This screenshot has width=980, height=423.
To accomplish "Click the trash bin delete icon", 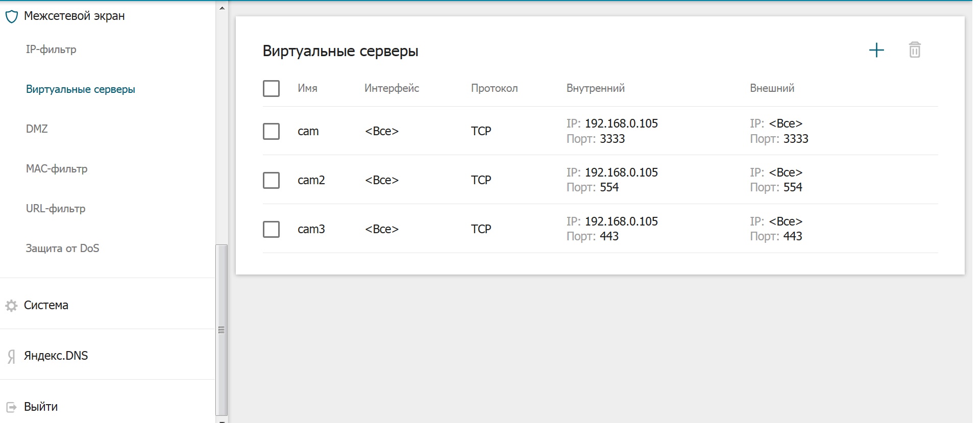I will point(914,50).
